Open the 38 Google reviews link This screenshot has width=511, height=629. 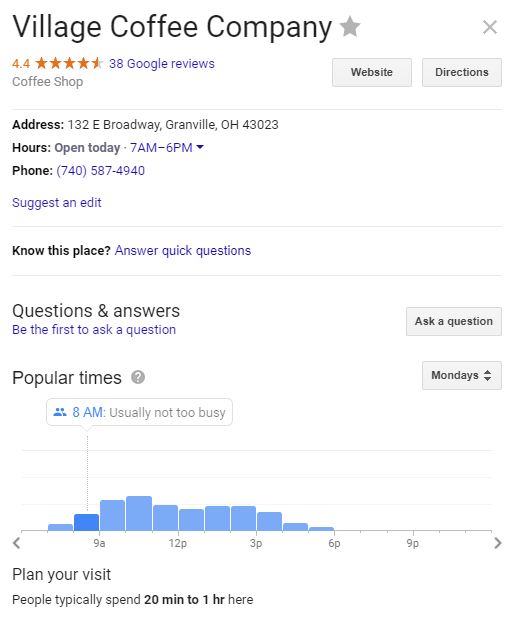coord(162,63)
